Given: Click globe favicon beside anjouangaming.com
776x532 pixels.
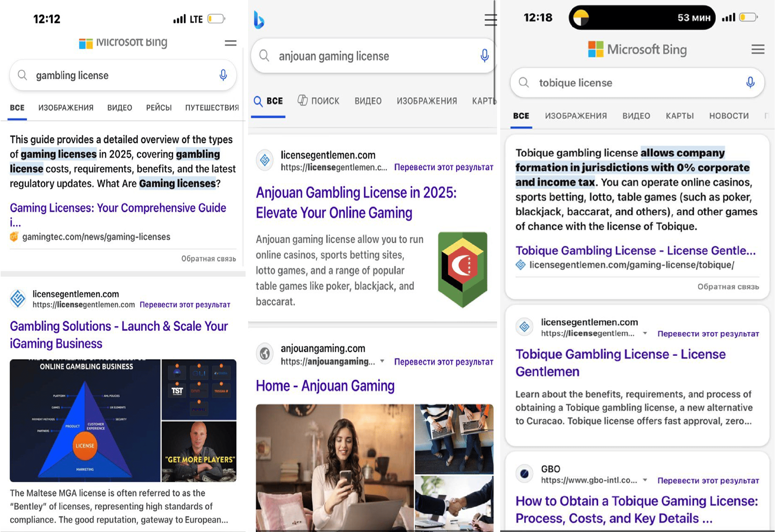Looking at the screenshot, I should point(265,353).
